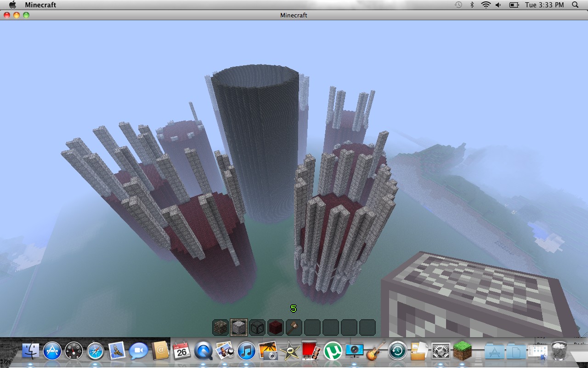Select the tool in hotbar slot five
The image size is (588, 368).
(294, 327)
